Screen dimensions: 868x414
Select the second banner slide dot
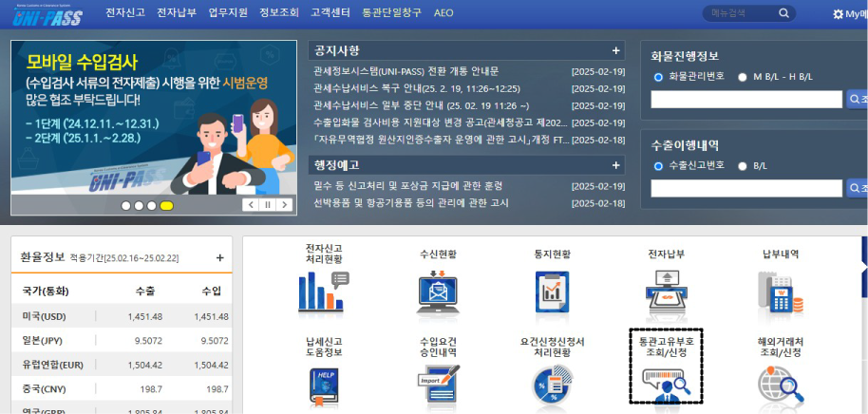pyautogui.click(x=139, y=205)
